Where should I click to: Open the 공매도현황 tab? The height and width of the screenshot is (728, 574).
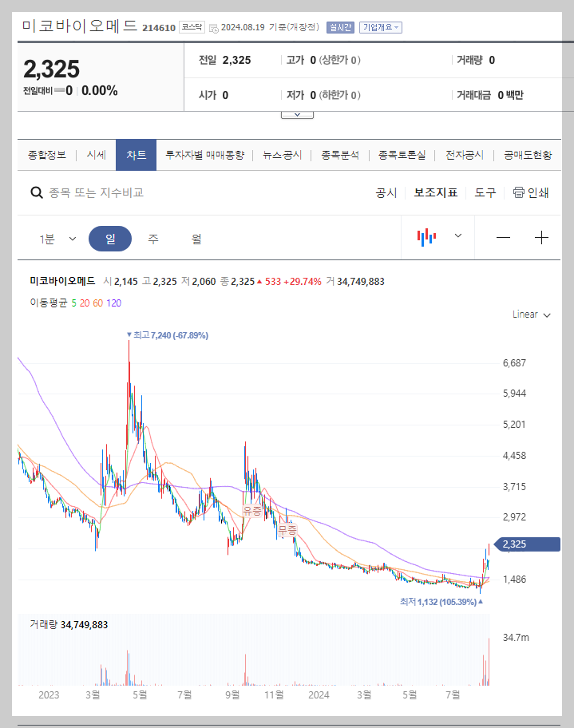528,155
